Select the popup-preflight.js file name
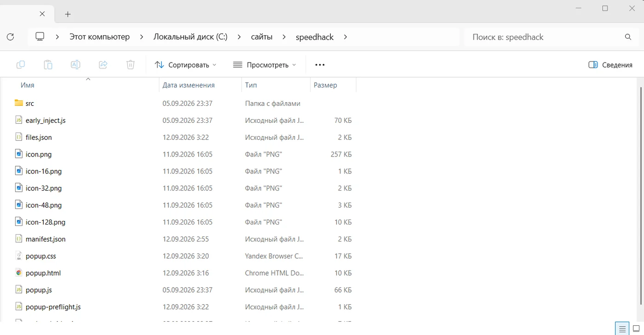 [53, 307]
